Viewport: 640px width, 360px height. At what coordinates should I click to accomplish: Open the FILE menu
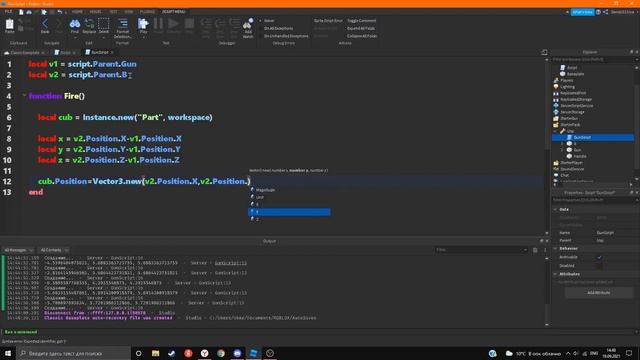[x=8, y=12]
